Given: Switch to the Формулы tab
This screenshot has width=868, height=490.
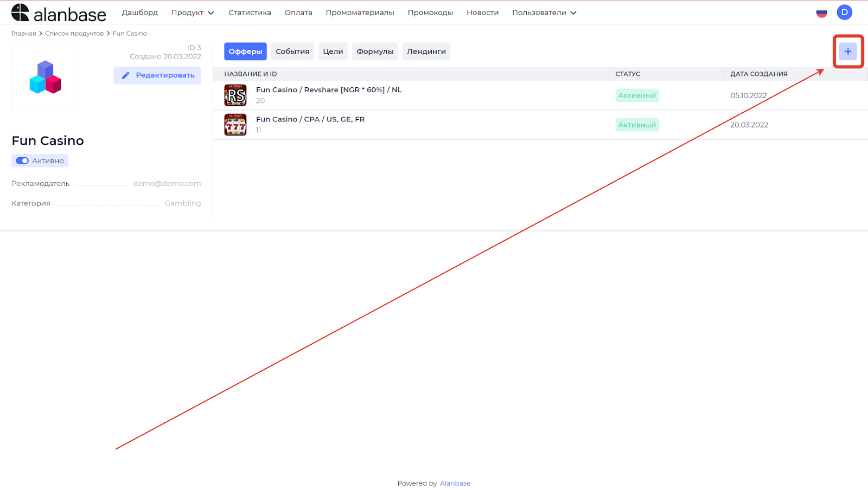Looking at the screenshot, I should tap(375, 51).
